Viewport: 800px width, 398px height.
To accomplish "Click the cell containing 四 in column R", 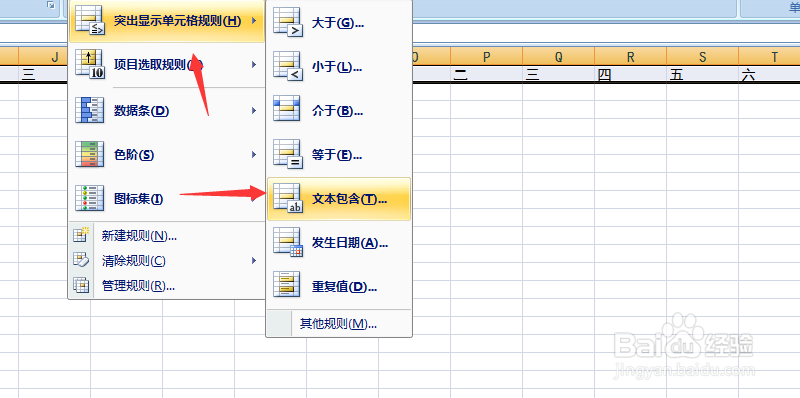I will [x=630, y=74].
